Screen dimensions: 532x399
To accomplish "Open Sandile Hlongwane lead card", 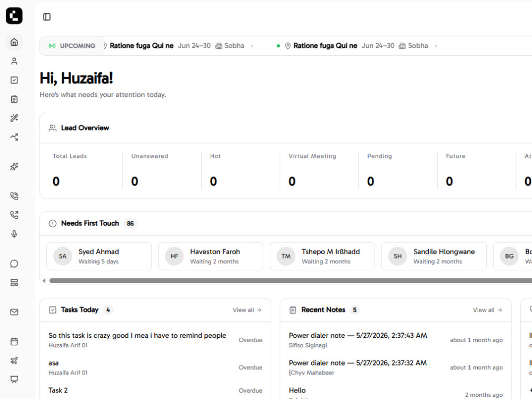I will (434, 256).
